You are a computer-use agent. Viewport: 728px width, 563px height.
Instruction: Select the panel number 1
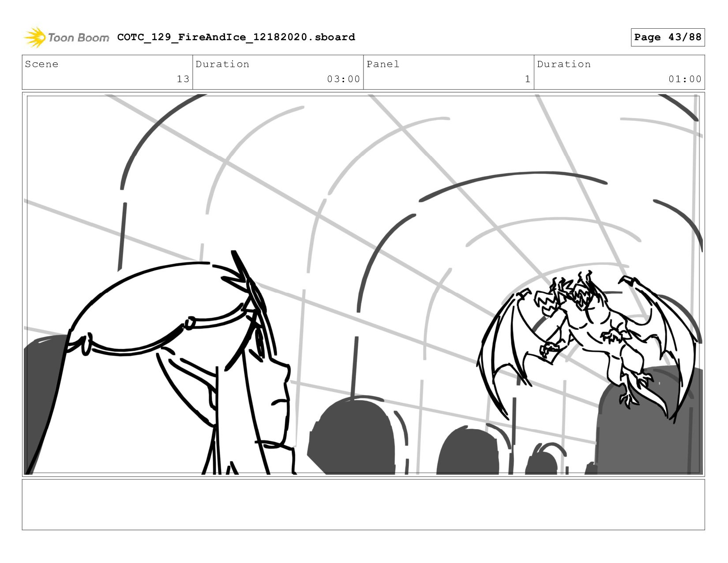[x=527, y=79]
